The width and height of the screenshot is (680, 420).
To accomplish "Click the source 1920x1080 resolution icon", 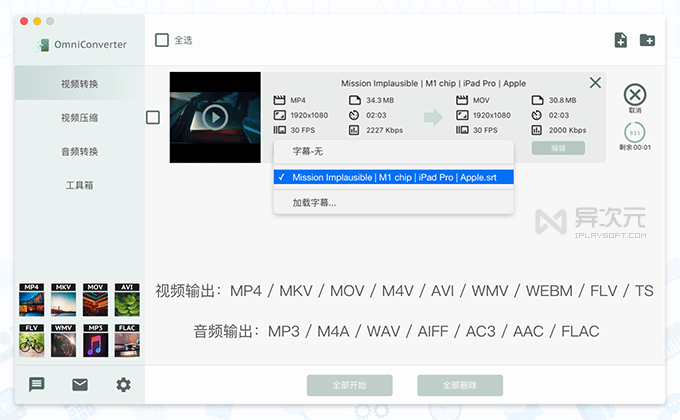I will click(279, 115).
